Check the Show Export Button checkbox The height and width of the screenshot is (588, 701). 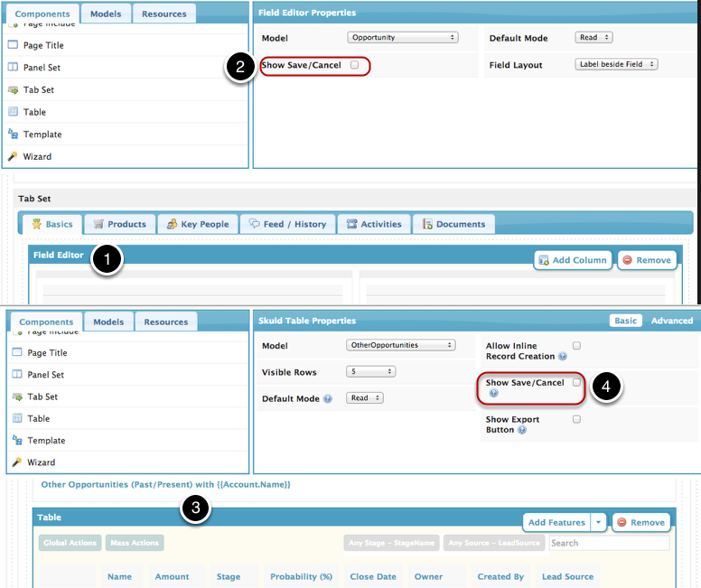[x=576, y=419]
